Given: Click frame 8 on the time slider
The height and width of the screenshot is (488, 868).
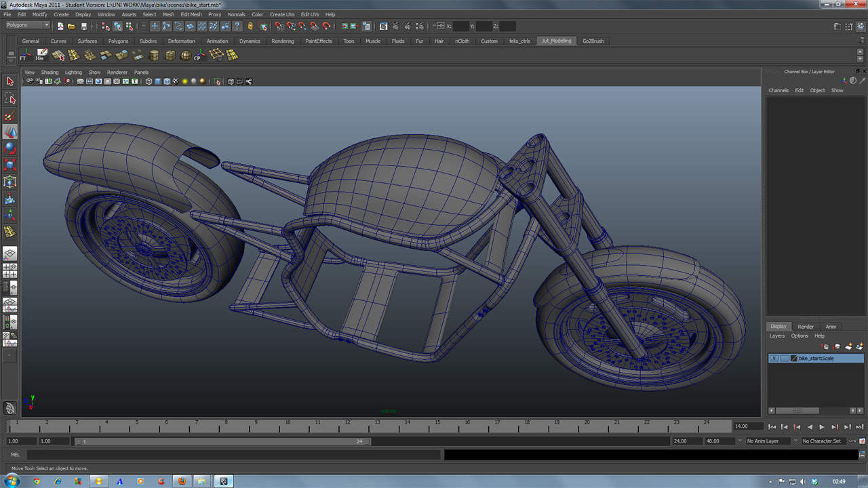Looking at the screenshot, I should pyautogui.click(x=226, y=426).
